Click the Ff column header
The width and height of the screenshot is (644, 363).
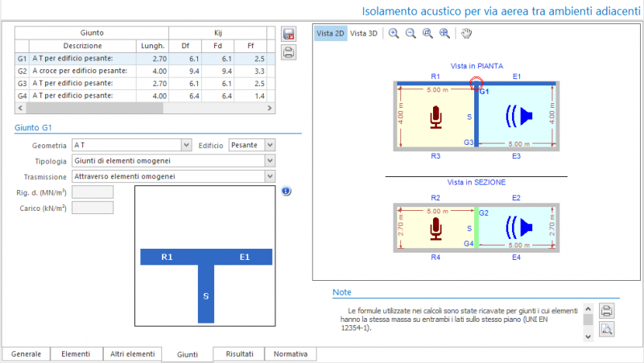(x=250, y=46)
